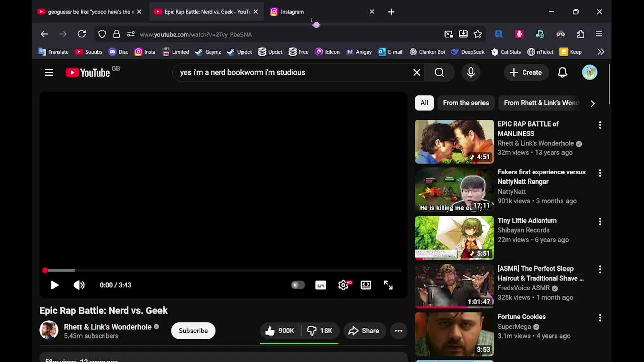The width and height of the screenshot is (644, 362).
Task: Open options for Fakers first experience video
Action: coord(600,173)
